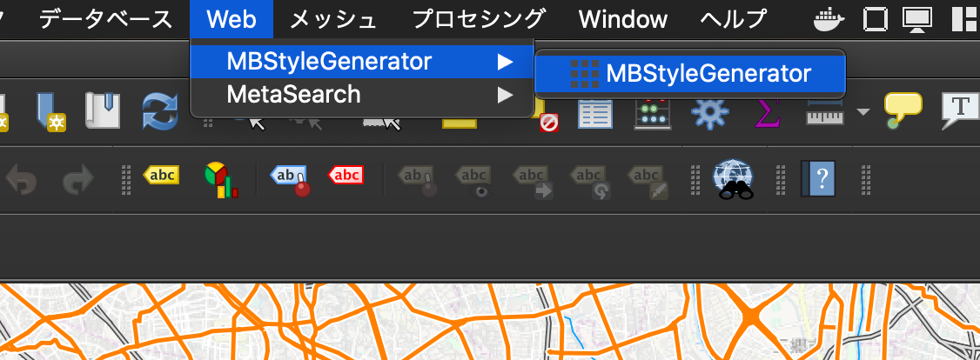Select grey pin/unpin labels tool

tap(418, 181)
